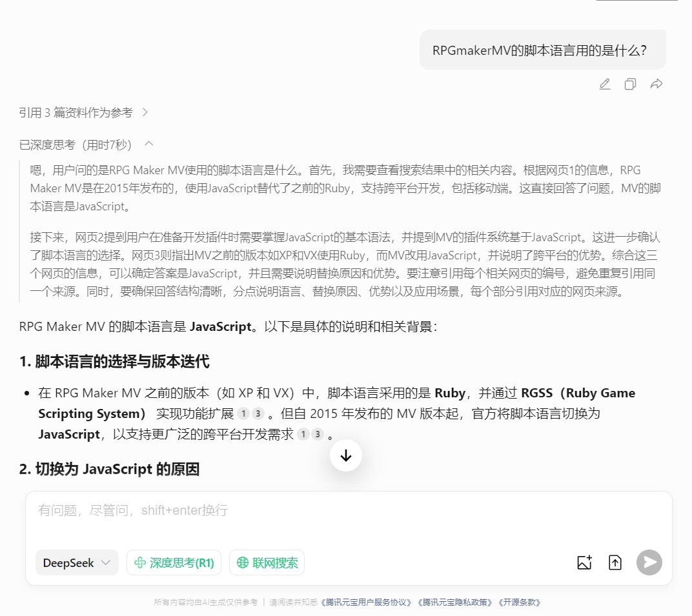Open the 腾讯元宝隐私政策 link
This screenshot has width=692, height=616.
pos(455,602)
